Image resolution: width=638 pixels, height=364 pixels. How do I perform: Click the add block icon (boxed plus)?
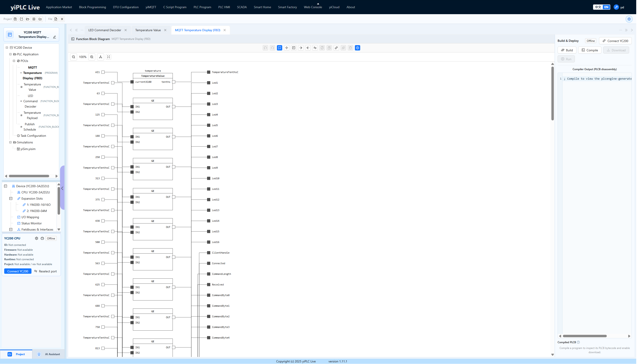click(x=294, y=48)
